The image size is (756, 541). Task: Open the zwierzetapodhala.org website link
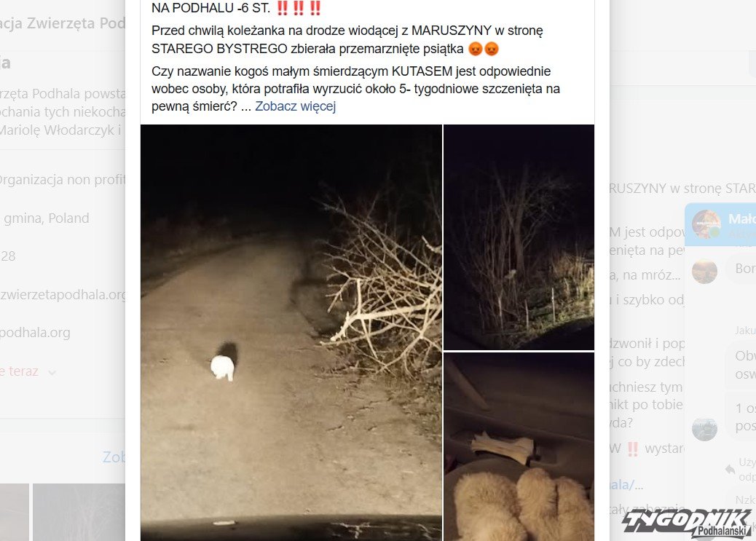click(x=63, y=295)
